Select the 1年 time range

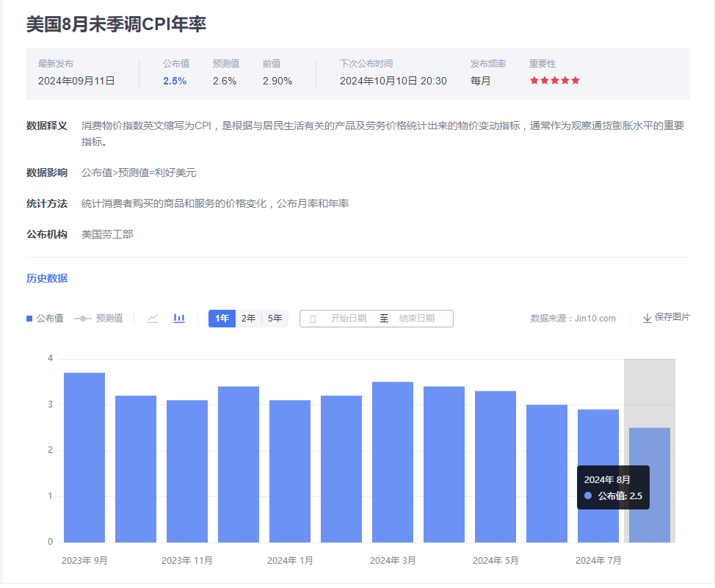tap(222, 319)
